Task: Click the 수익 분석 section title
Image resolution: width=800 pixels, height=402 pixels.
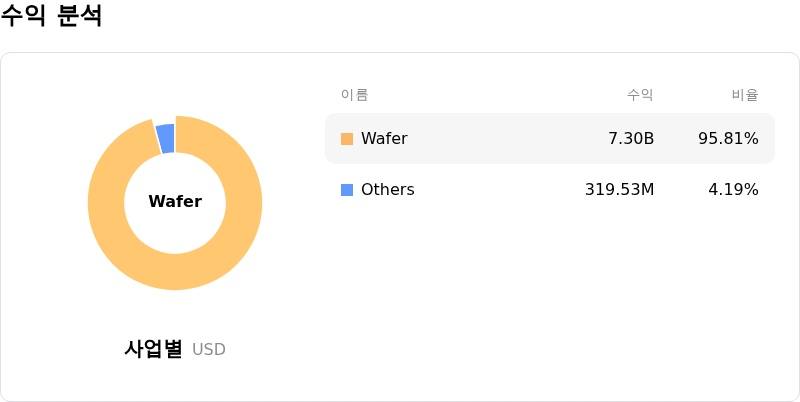Action: [x=51, y=16]
